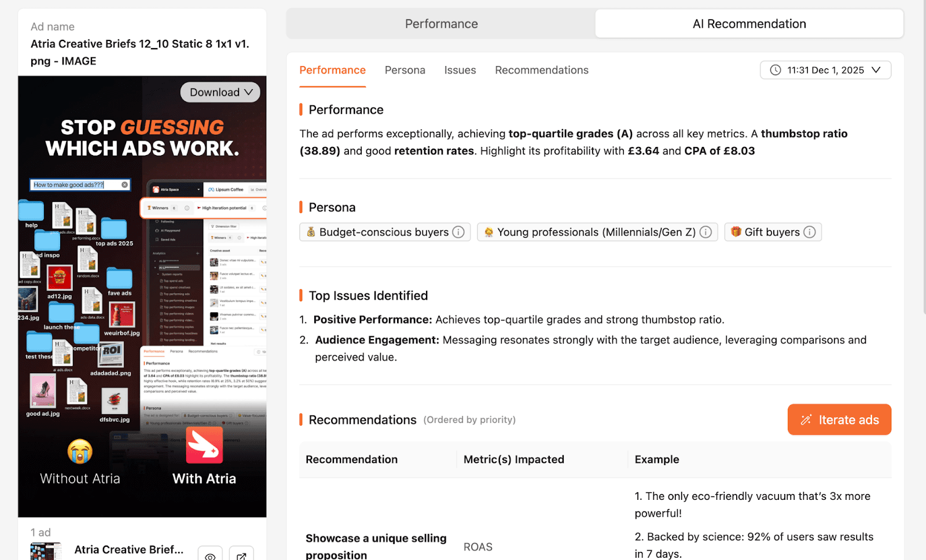The height and width of the screenshot is (560, 926).
Task: Open the Recommendations sub-tab
Action: [542, 70]
